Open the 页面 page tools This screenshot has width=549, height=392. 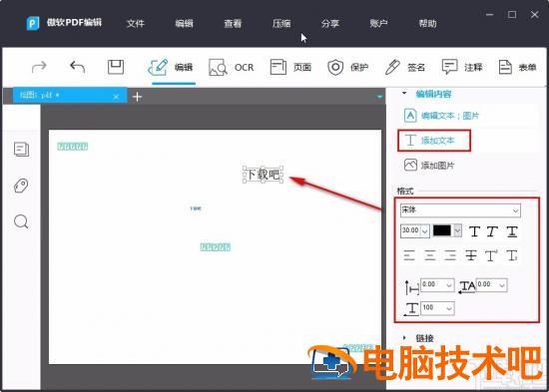(x=290, y=67)
